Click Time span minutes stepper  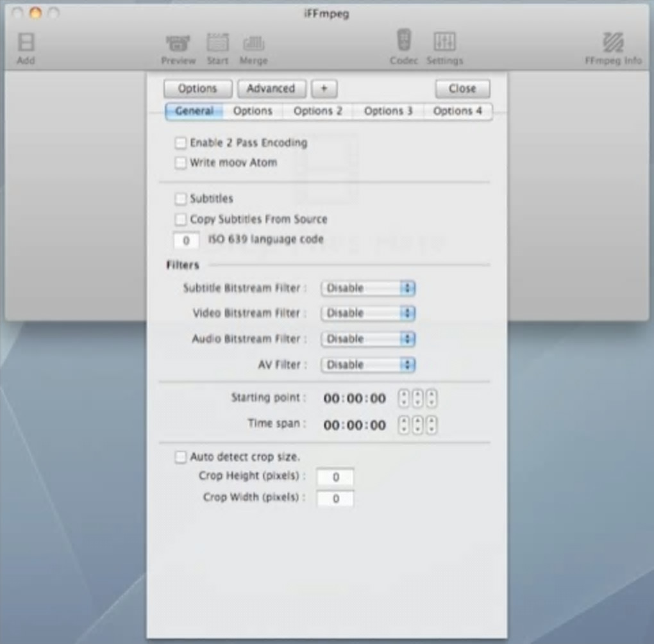coord(417,425)
